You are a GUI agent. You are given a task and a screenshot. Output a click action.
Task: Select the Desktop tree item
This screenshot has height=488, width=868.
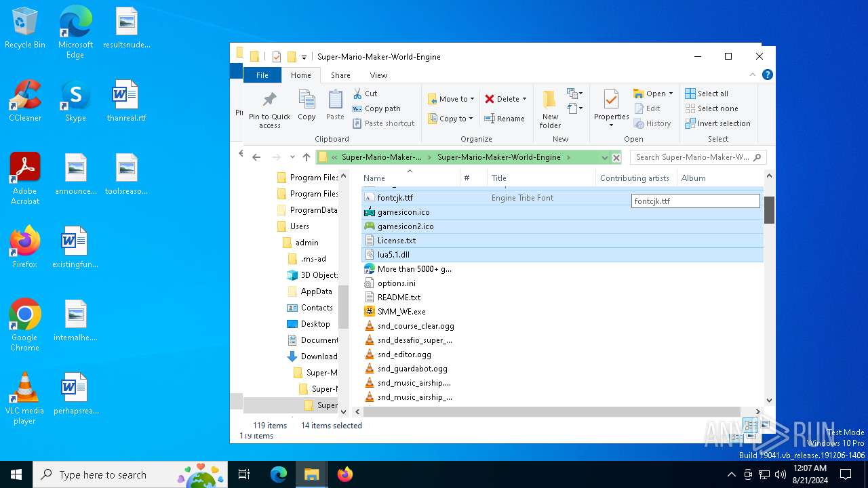click(315, 324)
